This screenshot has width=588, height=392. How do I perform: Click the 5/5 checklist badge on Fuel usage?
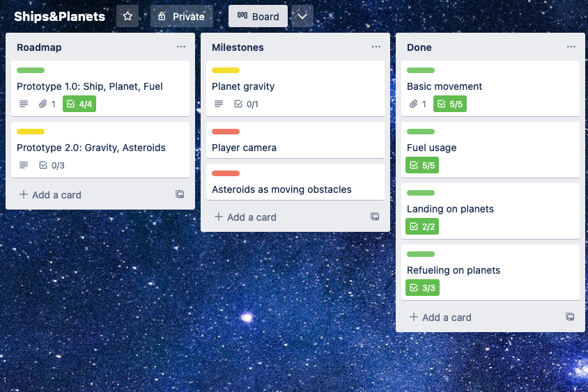point(422,165)
